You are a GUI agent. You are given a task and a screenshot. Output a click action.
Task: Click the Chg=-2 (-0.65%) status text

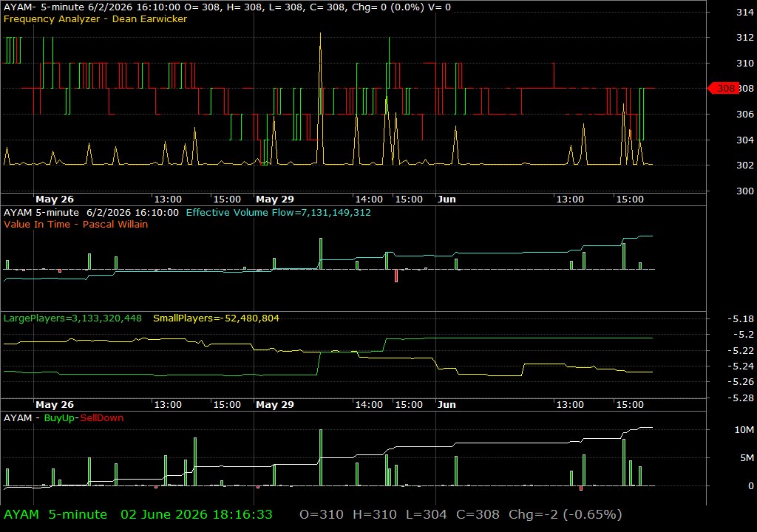pyautogui.click(x=565, y=514)
